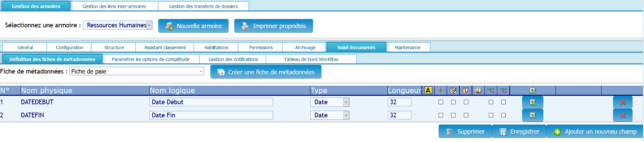Click the book icon in table header
The height and width of the screenshot is (142, 644).
pos(478,90)
